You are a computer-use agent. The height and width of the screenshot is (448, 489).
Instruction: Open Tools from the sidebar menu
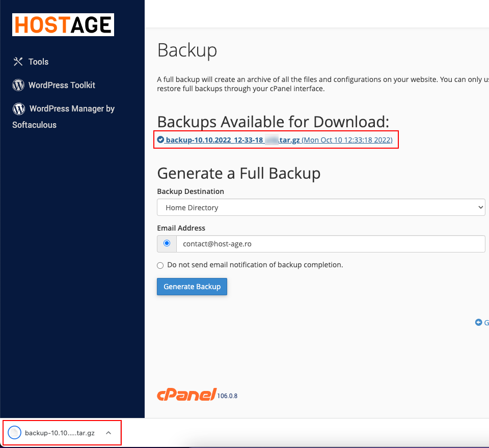38,62
